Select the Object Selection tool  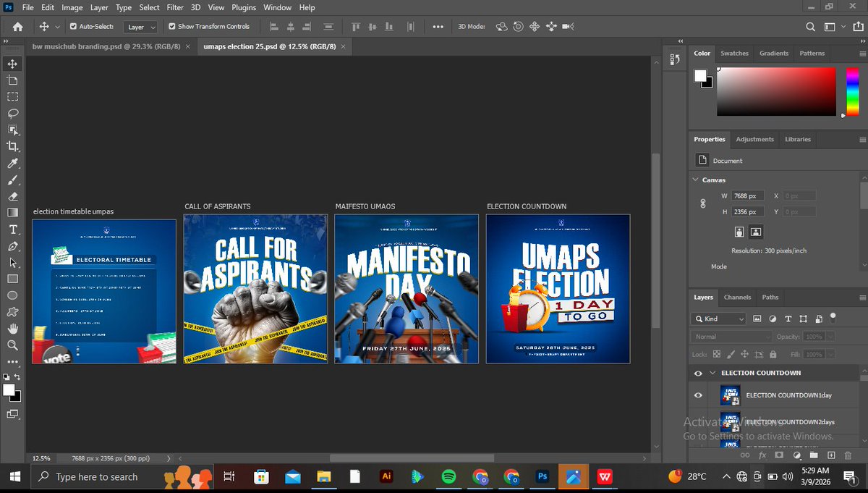[x=12, y=130]
